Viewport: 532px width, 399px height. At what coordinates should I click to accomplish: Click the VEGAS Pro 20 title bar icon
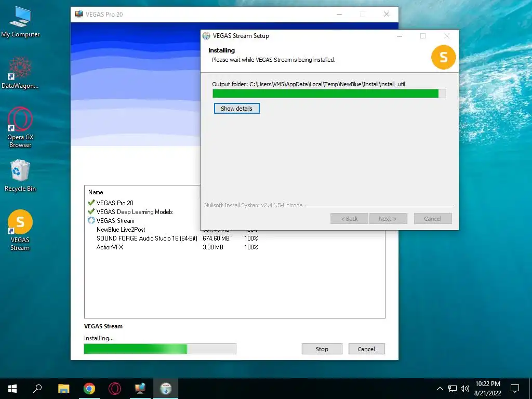point(79,14)
